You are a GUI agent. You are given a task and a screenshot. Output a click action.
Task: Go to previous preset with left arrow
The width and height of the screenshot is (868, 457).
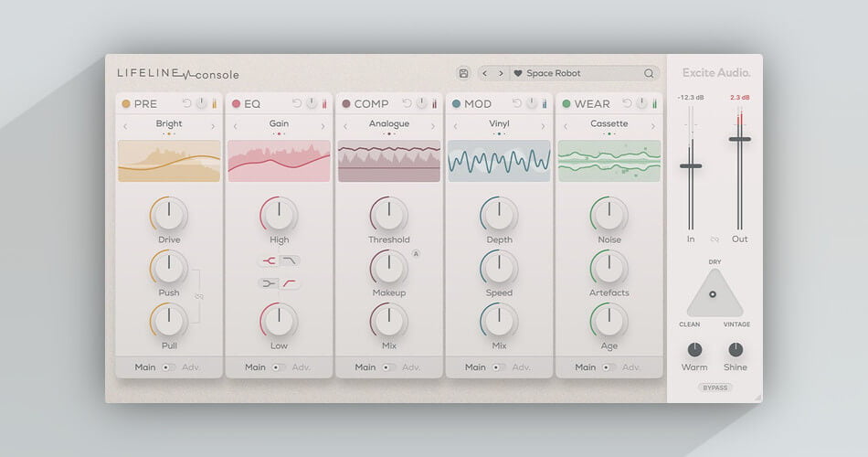pyautogui.click(x=485, y=73)
